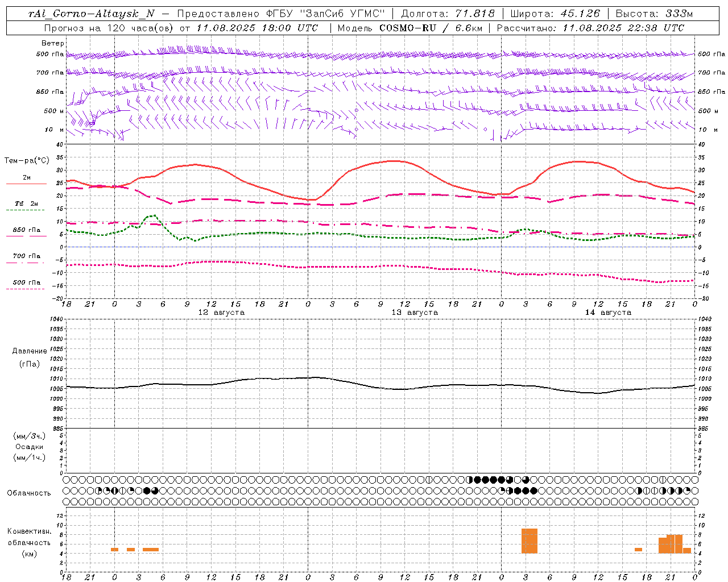Click the date label 14 августа
The width and height of the screenshot is (728, 582).
coord(608,313)
